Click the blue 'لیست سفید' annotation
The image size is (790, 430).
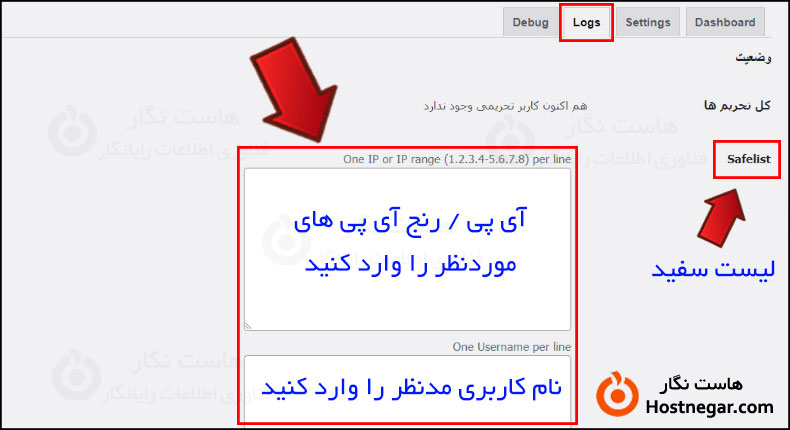point(713,270)
